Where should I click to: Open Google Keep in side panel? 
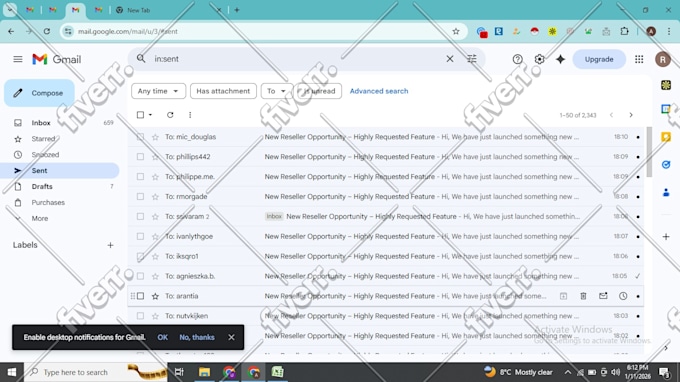click(x=666, y=137)
